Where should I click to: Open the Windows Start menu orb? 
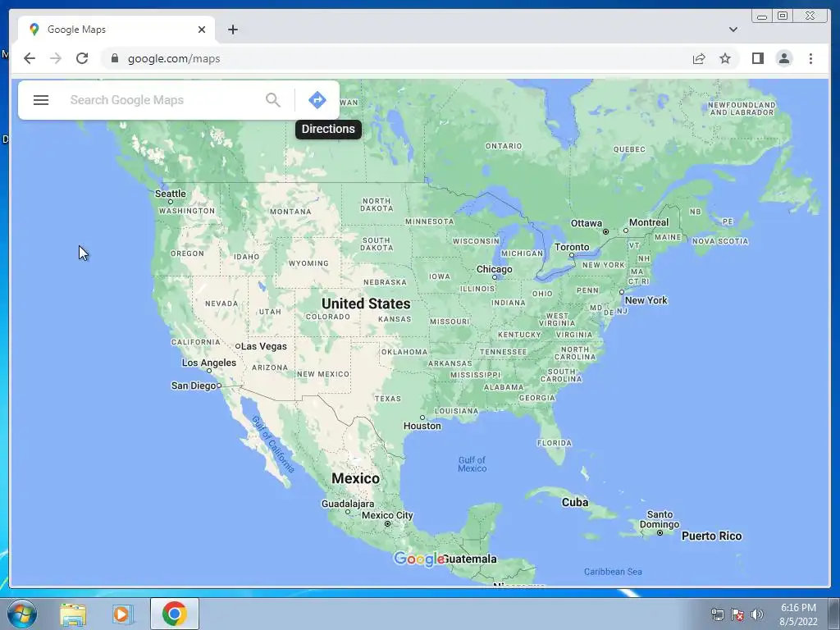[22, 614]
